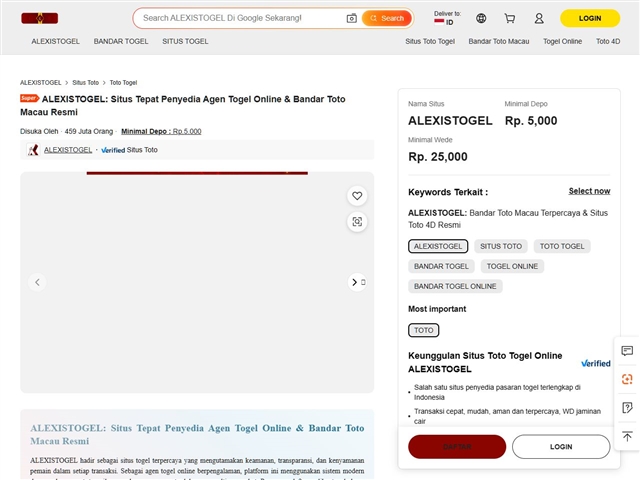The height and width of the screenshot is (480, 640).
Task: Open BANDAR TOGEL nav menu item
Action: 121,41
